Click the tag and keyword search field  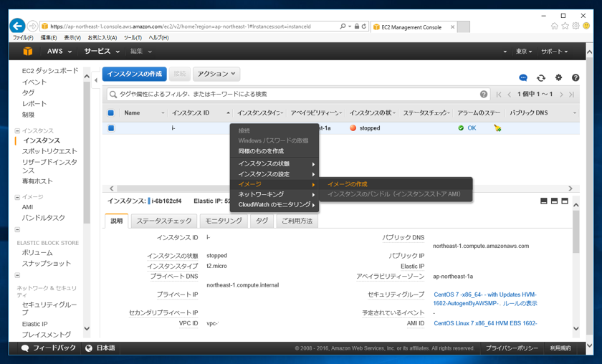[297, 94]
